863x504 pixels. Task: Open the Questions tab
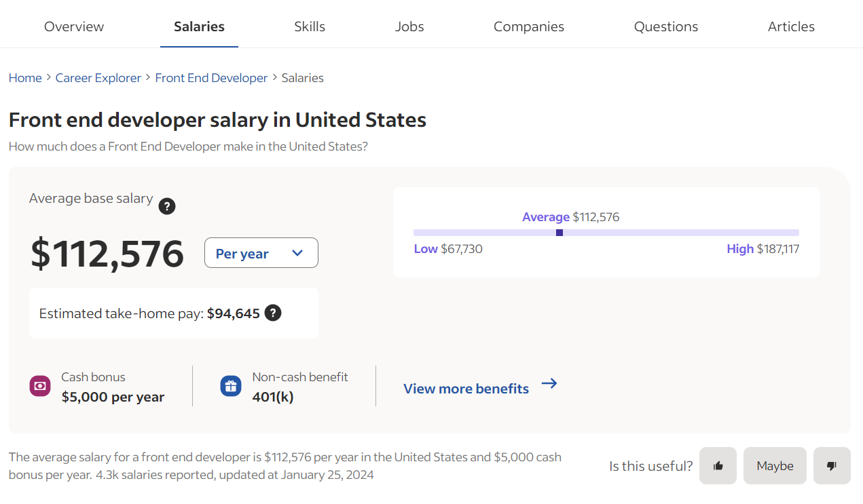point(666,26)
